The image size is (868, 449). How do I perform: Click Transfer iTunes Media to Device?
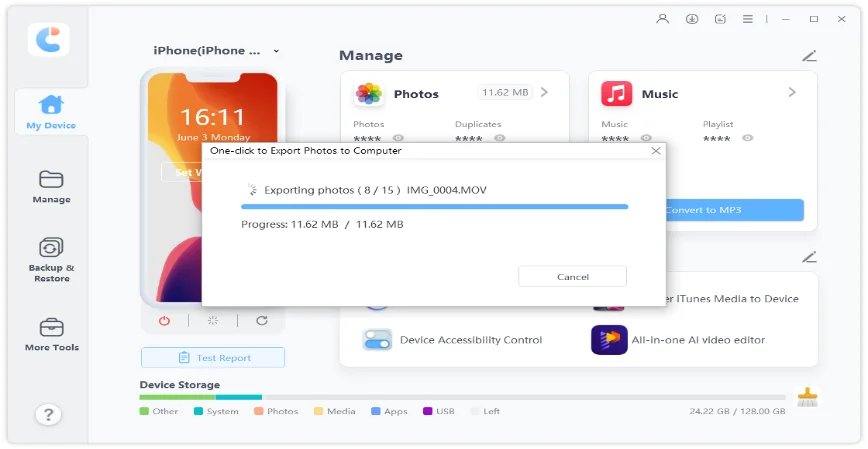click(x=730, y=298)
